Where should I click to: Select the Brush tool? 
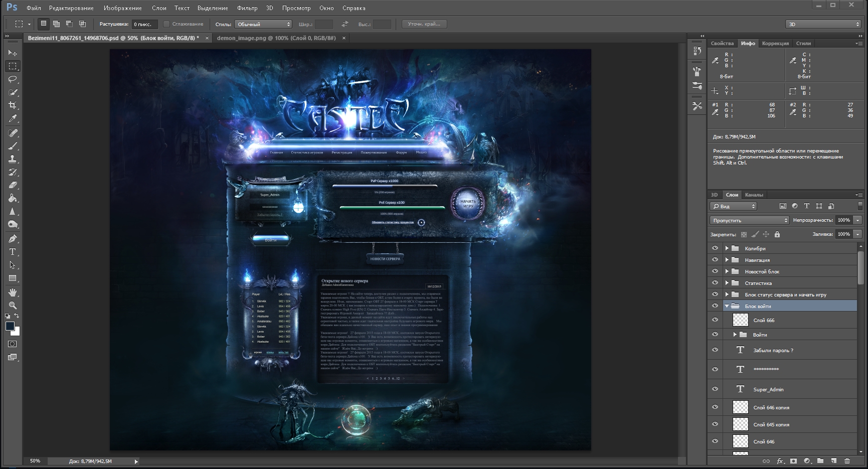pyautogui.click(x=13, y=146)
